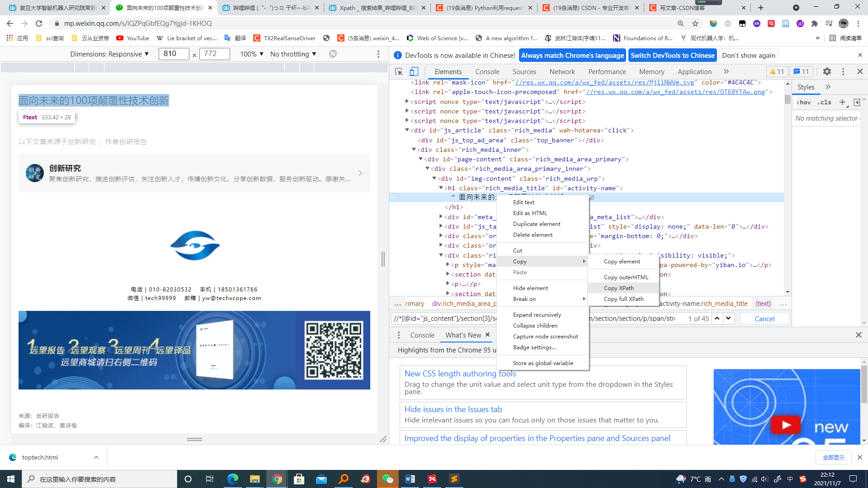Viewport: 868px width, 488px height.
Task: Toggle the .cls class editor in Styles
Action: point(824,102)
